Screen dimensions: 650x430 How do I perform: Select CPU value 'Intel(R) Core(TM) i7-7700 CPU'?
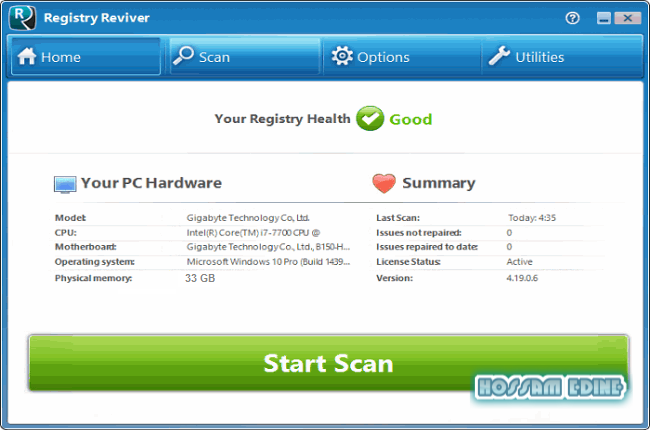pos(253,233)
